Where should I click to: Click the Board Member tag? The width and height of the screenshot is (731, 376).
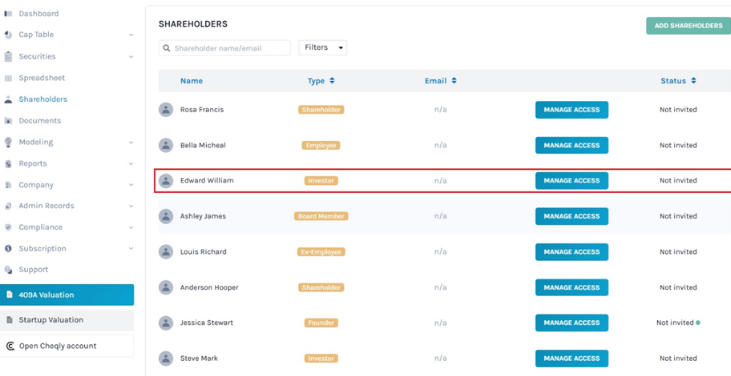321,216
